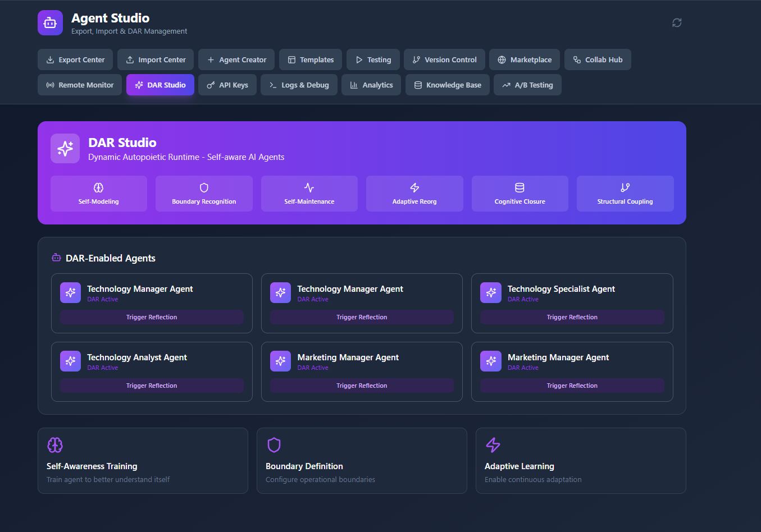Choose the Structural Coupling feature button
This screenshot has width=761, height=532.
(625, 194)
